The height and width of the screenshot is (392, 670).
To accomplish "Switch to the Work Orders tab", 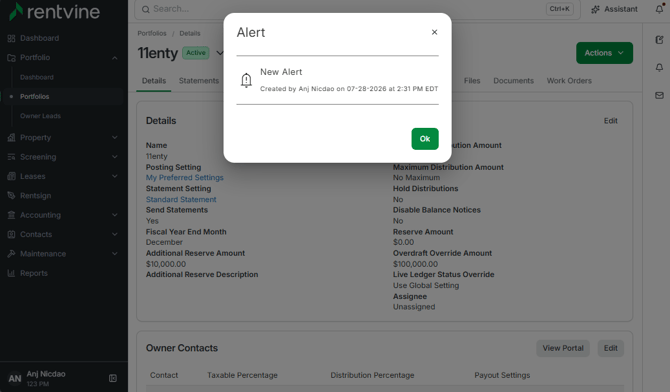I will [569, 81].
